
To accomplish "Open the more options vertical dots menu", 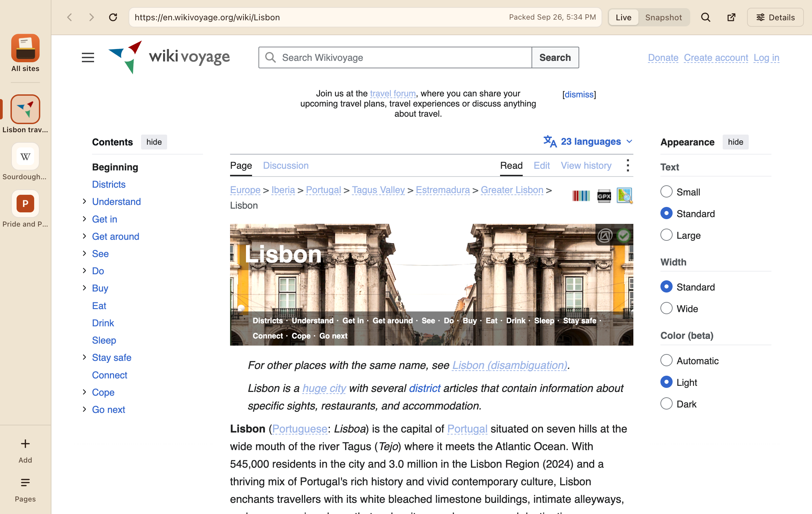I will coord(628,166).
